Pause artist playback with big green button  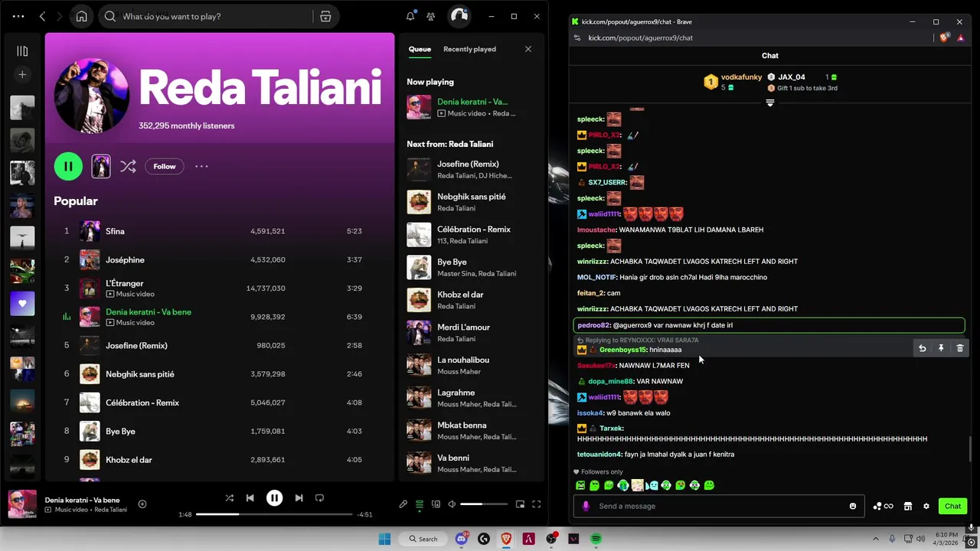(68, 166)
